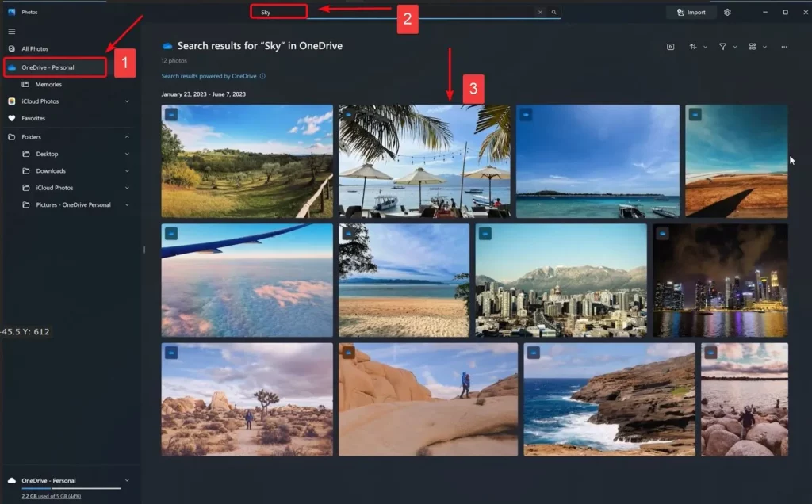Click cloud badge on the city mountains photo
The height and width of the screenshot is (504, 812).
485,233
